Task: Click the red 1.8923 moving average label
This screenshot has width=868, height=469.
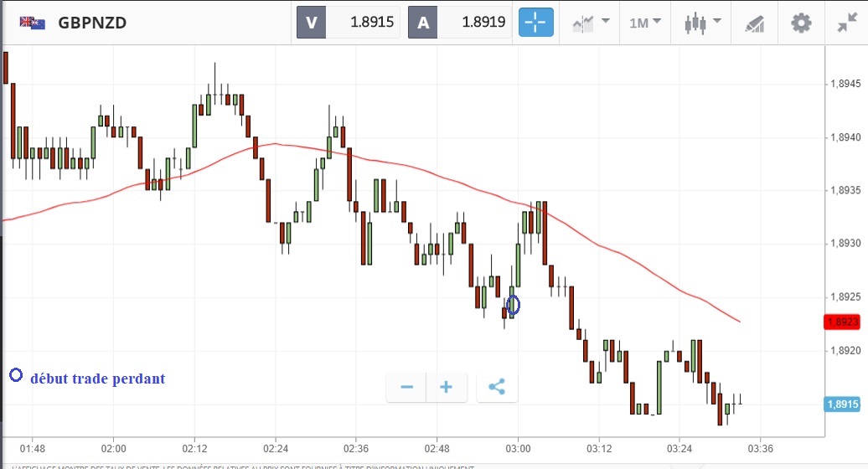Action: click(841, 322)
